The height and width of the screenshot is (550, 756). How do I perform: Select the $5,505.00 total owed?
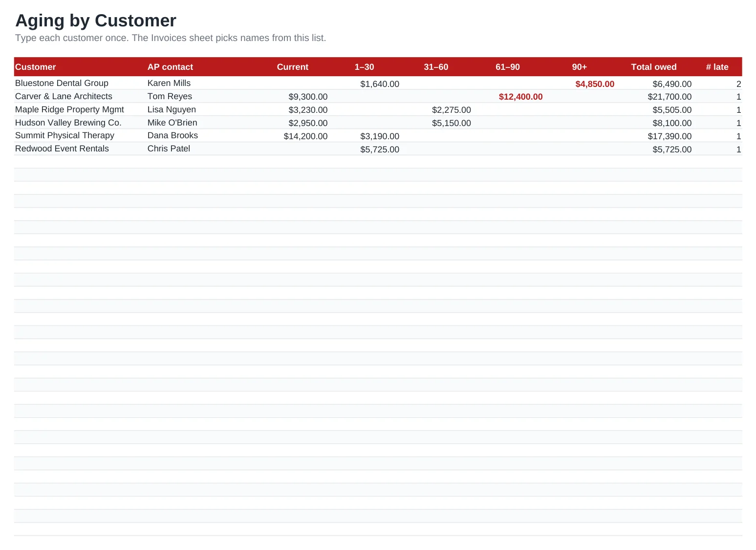(x=672, y=110)
